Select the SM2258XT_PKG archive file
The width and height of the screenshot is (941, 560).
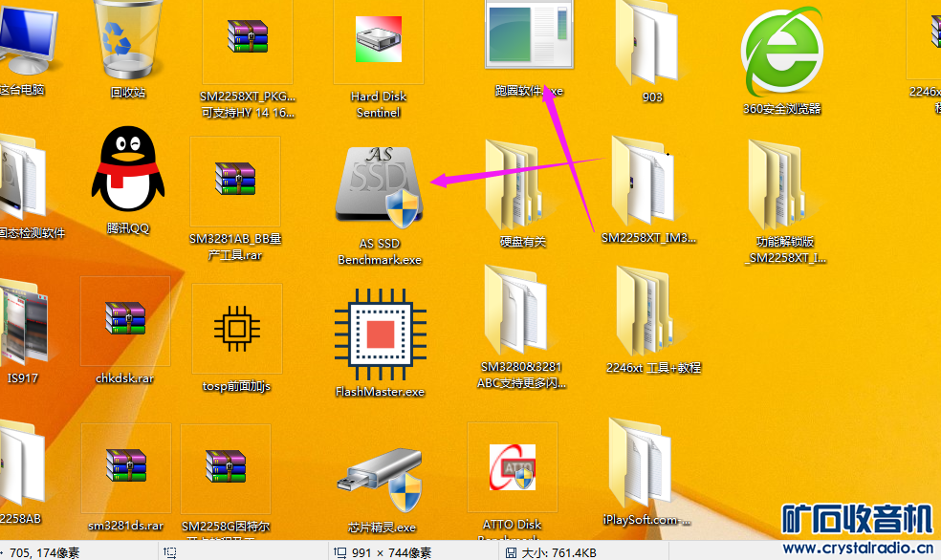pos(248,36)
